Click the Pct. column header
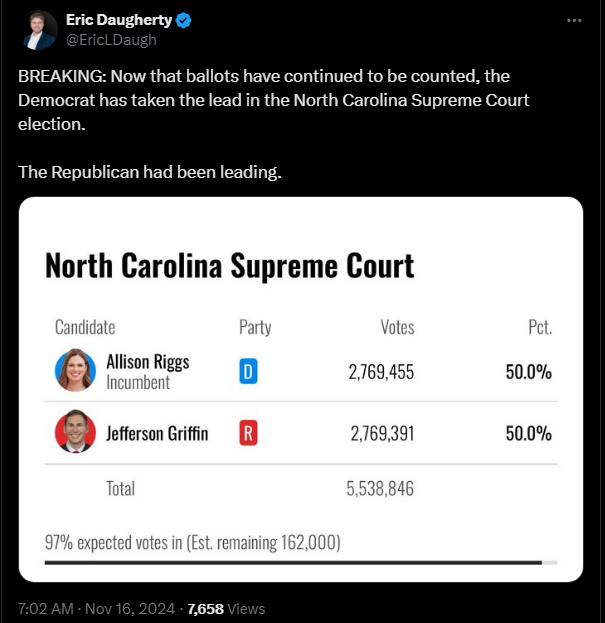The height and width of the screenshot is (623, 605). tap(540, 327)
